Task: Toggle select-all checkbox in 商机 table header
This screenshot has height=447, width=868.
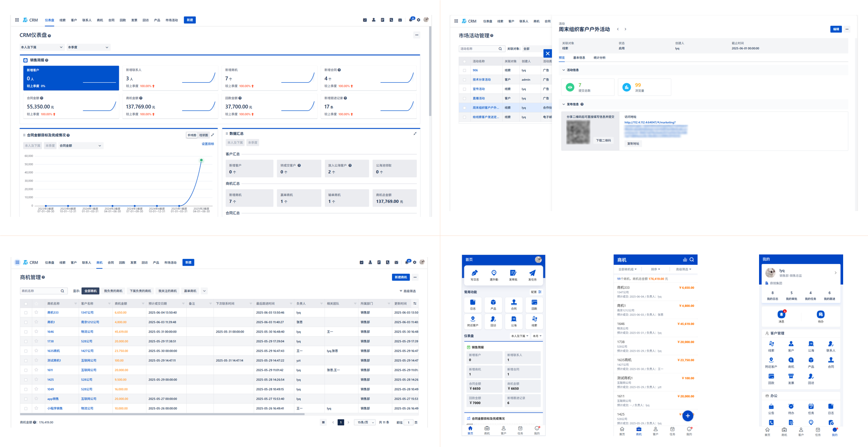Action: click(x=26, y=304)
